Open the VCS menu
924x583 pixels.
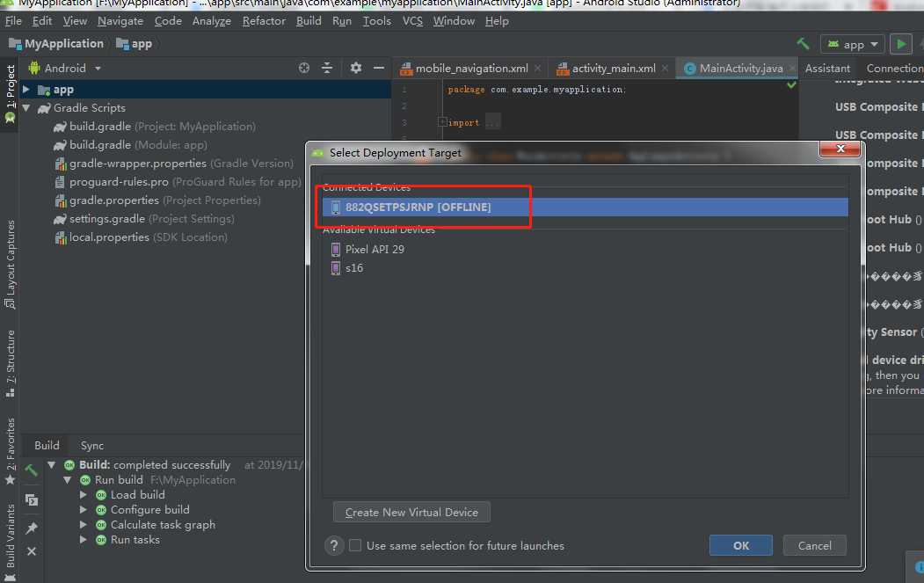click(412, 20)
